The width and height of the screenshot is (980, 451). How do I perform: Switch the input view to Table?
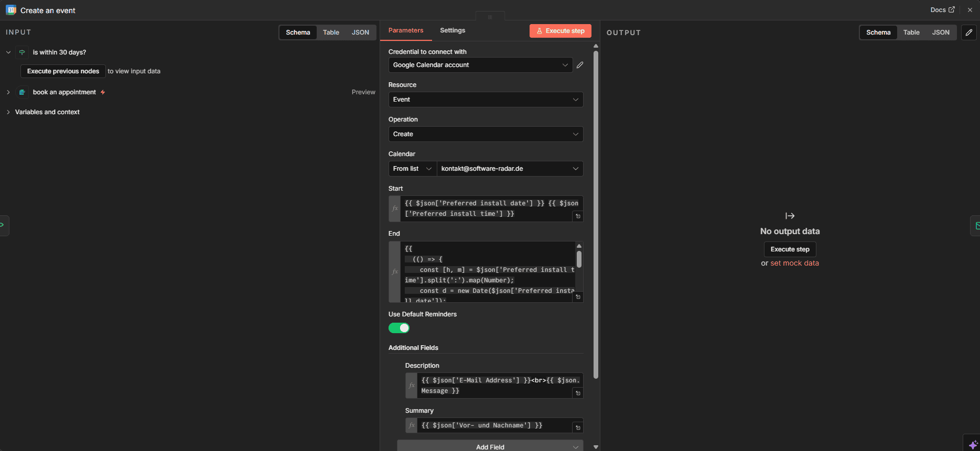pyautogui.click(x=331, y=32)
